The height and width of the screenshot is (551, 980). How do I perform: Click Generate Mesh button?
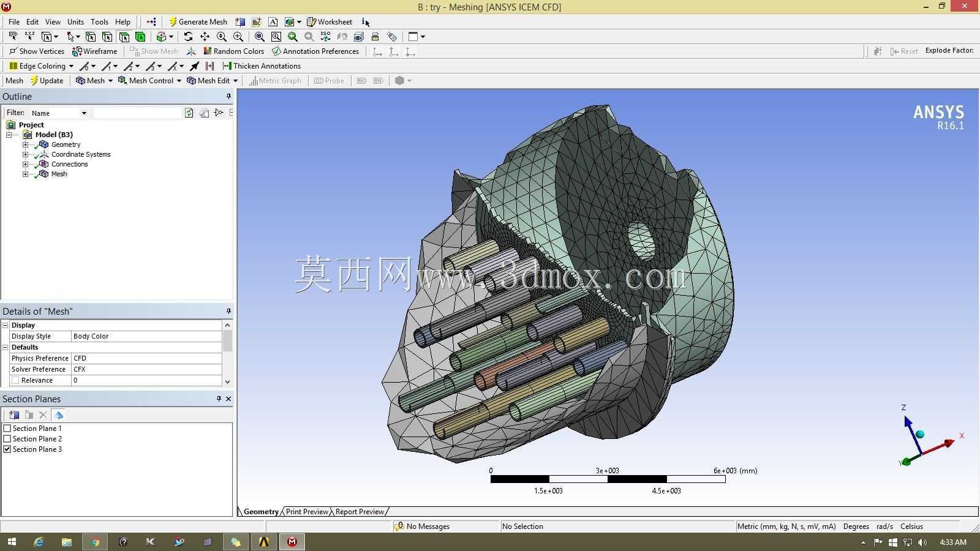tap(198, 21)
